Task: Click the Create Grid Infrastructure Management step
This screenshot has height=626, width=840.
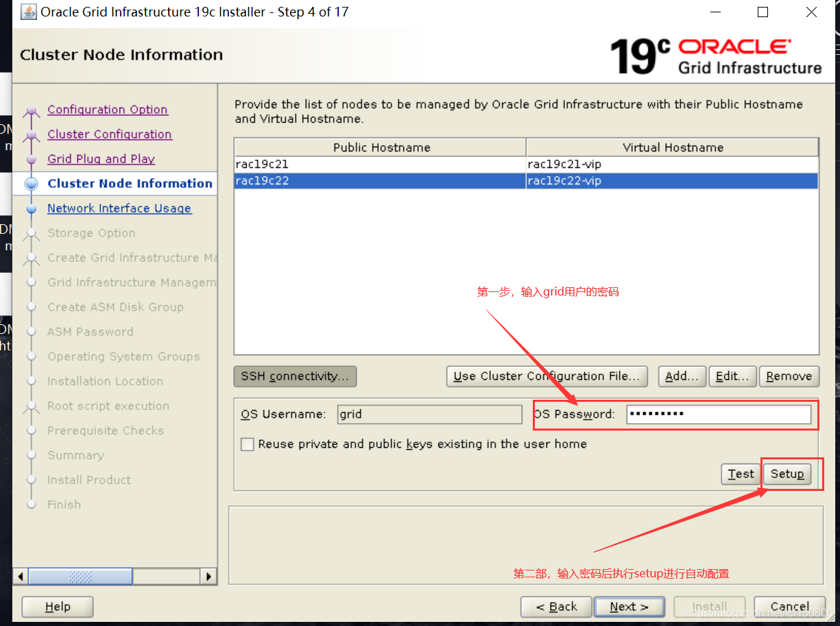Action: pyautogui.click(x=132, y=258)
